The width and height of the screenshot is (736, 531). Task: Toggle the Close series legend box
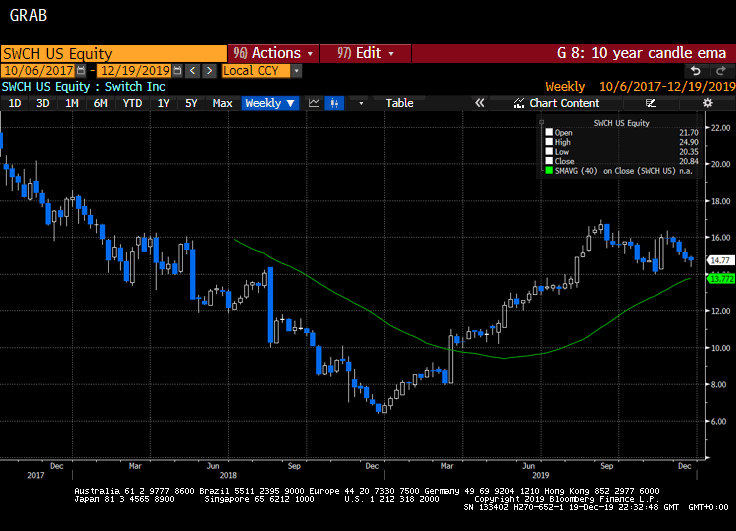[548, 161]
